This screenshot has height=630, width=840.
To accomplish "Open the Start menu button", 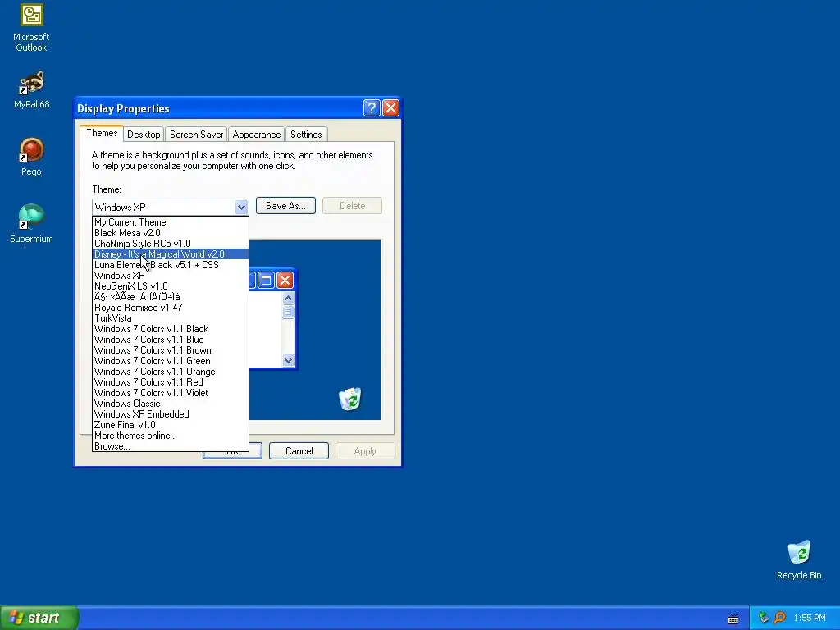I will pos(39,618).
